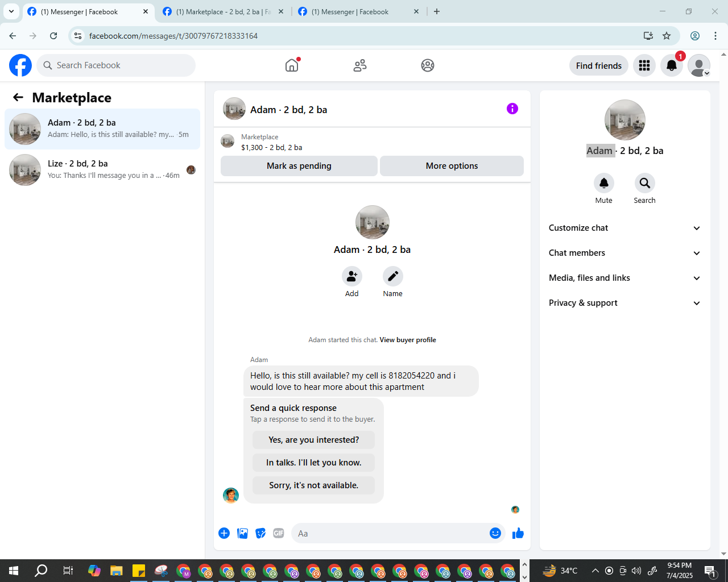Expand Privacy & support section
Viewport: 728px width, 582px height.
624,303
